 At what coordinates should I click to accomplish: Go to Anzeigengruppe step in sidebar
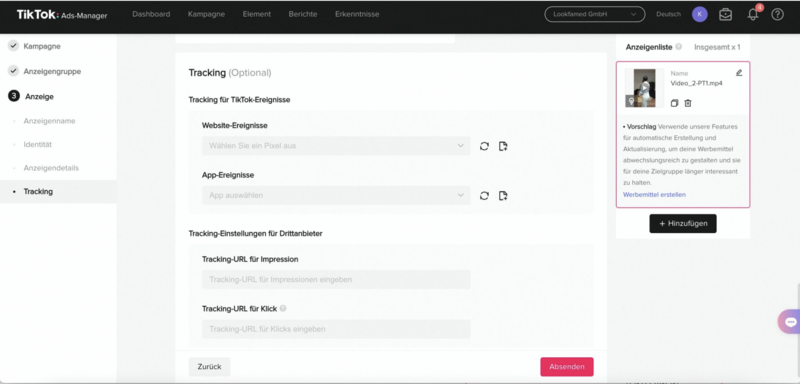(x=52, y=71)
